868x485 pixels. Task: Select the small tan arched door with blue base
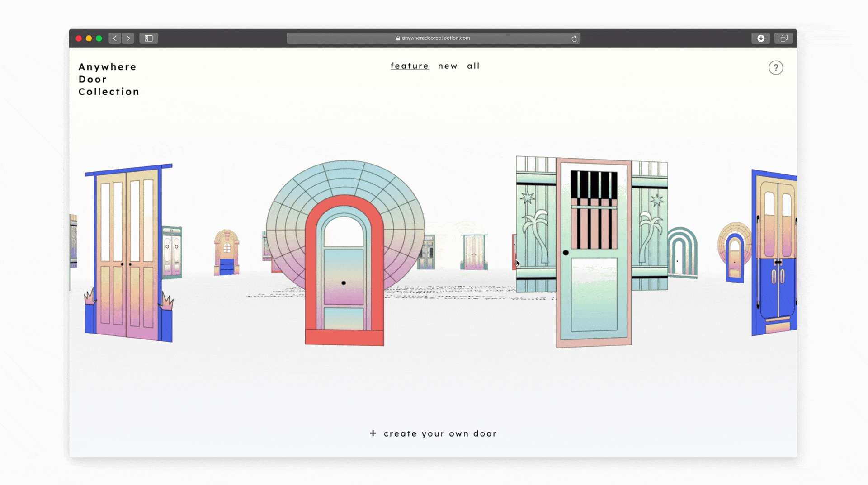tap(226, 253)
